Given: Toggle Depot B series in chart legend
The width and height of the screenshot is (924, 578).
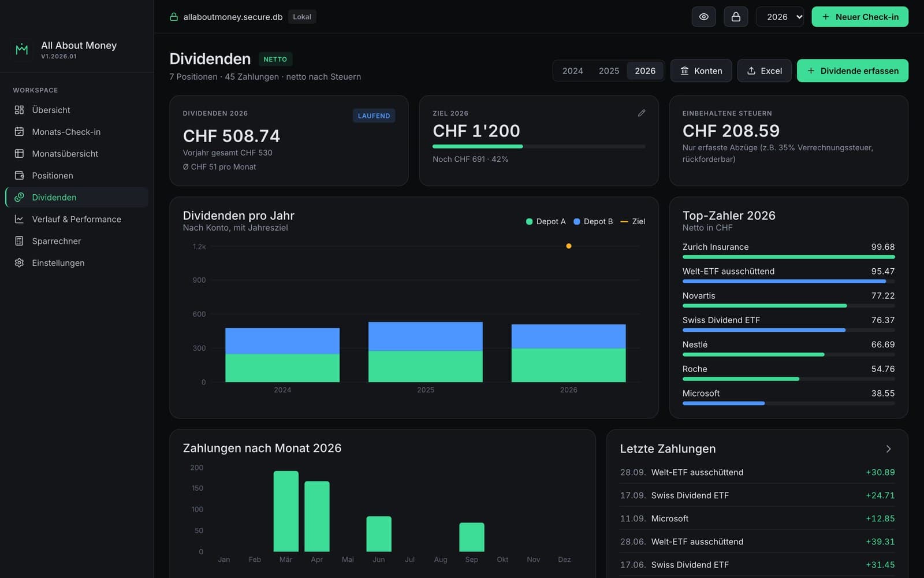Looking at the screenshot, I should (593, 221).
